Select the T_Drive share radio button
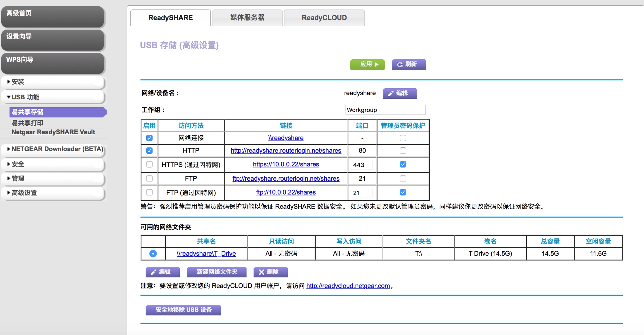Viewport: 644px width, 335px height. point(153,254)
